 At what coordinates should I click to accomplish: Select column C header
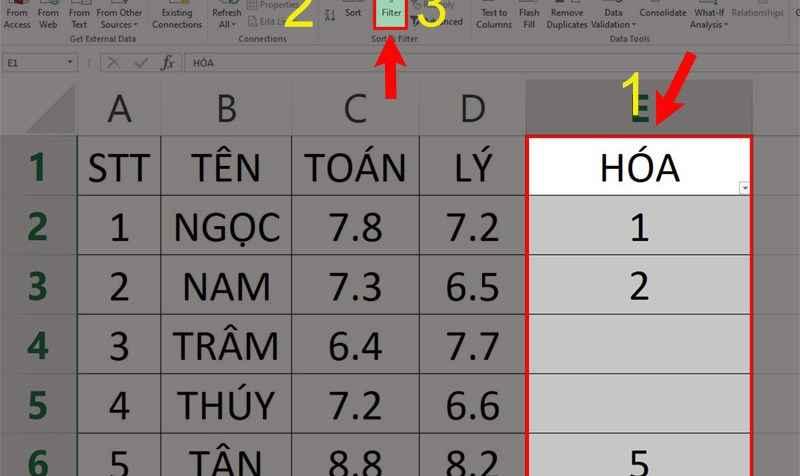(x=356, y=108)
